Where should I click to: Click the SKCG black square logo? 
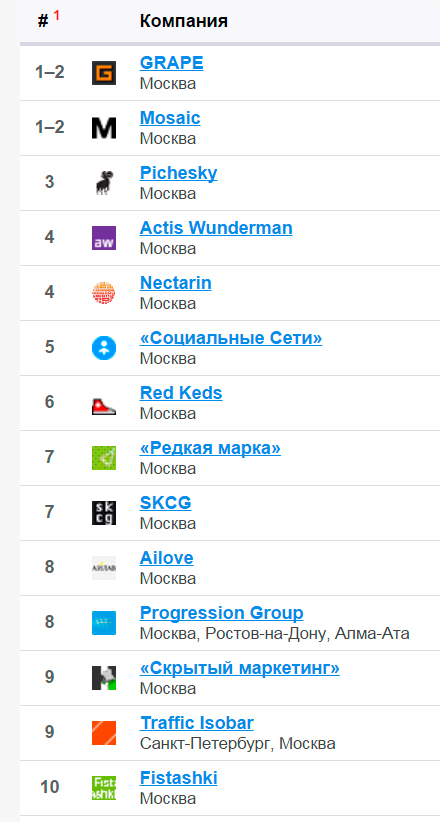click(104, 513)
